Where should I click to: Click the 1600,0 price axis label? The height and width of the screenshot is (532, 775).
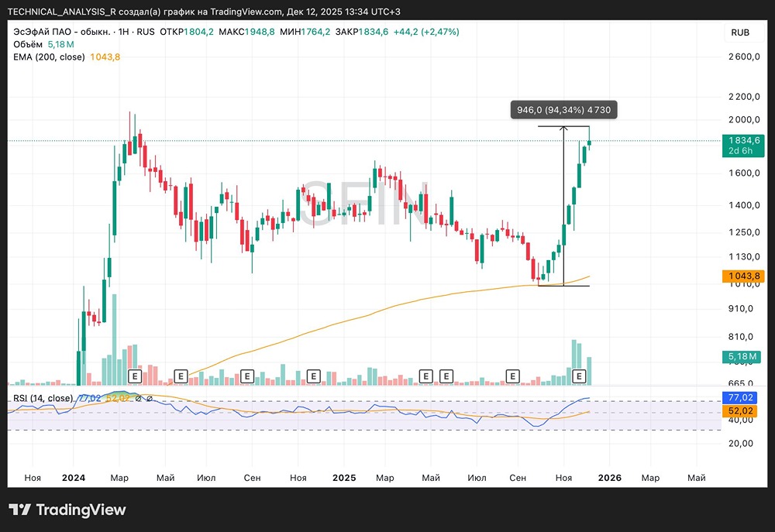pyautogui.click(x=744, y=173)
